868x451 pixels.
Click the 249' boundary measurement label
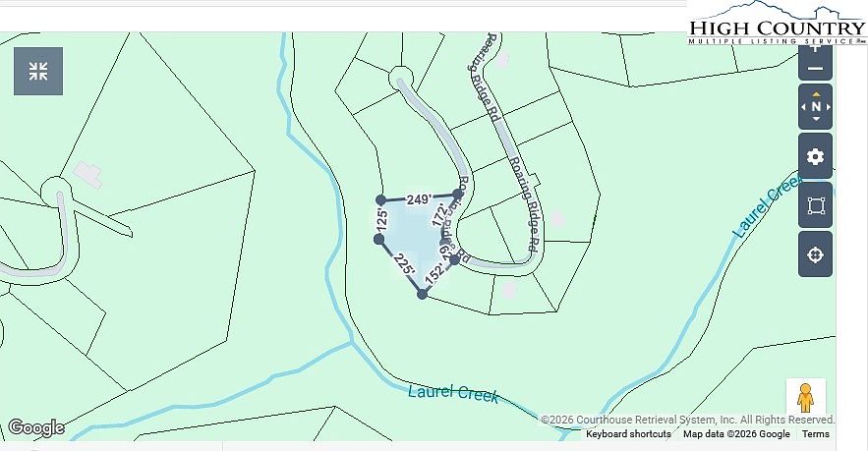(x=419, y=199)
